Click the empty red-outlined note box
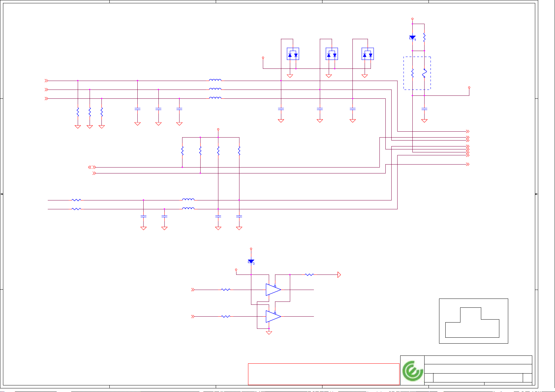 pos(323,374)
